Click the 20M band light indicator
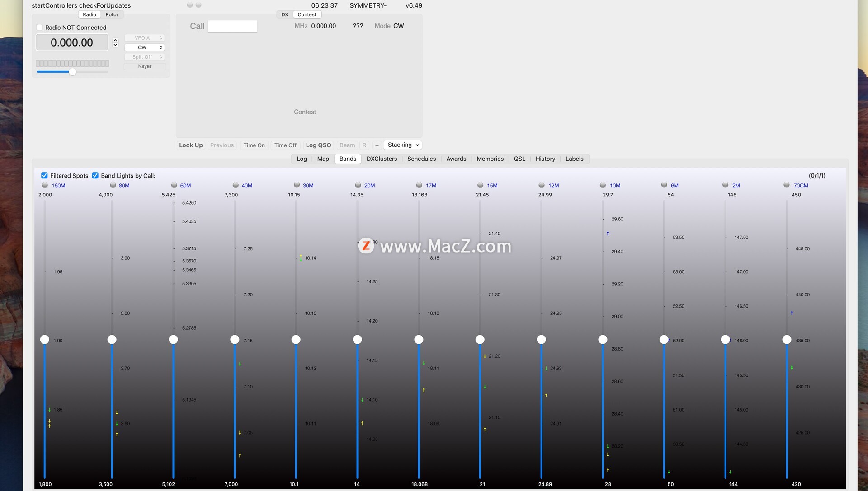 358,185
